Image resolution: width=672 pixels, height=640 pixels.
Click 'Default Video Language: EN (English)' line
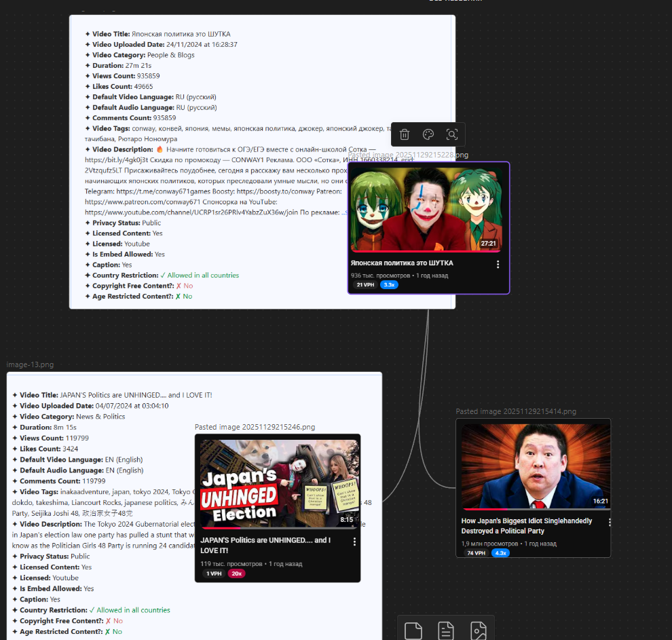pos(77,459)
